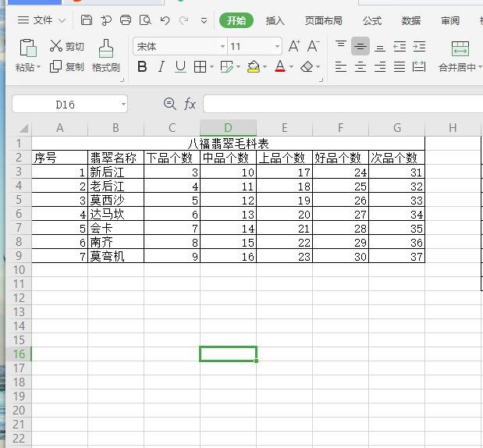Expand the fill color dropdown arrow

[x=265, y=66]
